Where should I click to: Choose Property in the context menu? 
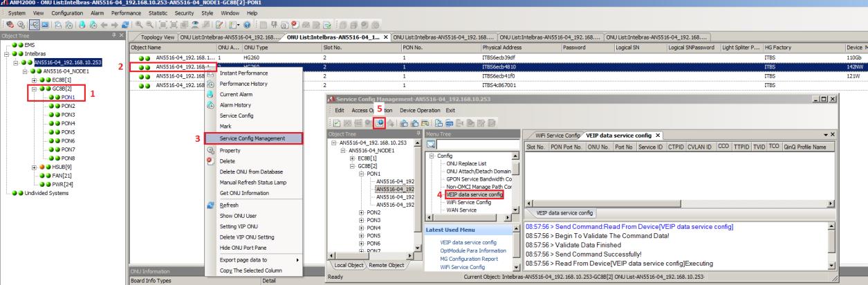[230, 150]
